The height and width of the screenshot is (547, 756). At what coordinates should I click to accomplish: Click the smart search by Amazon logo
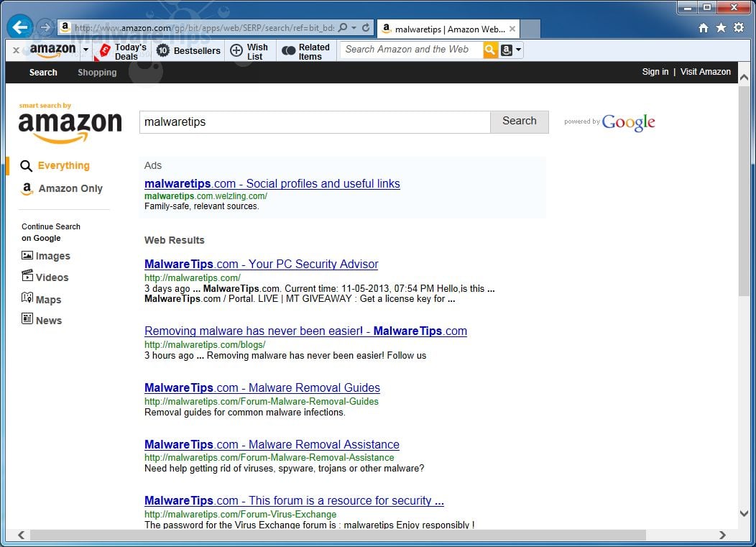[x=70, y=123]
